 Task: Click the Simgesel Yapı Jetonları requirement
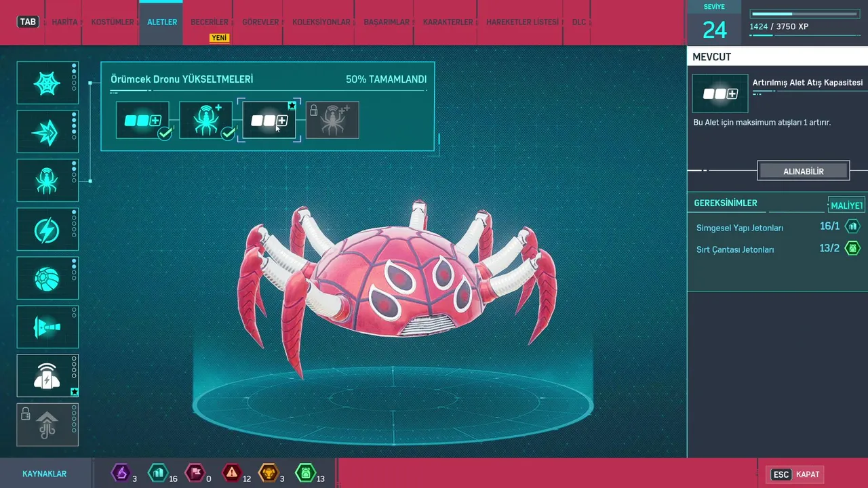740,228
